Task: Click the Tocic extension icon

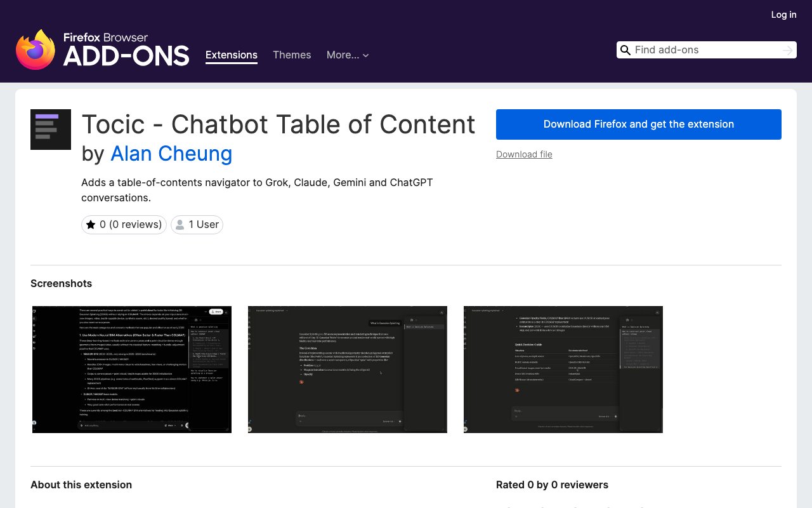Action: coord(51,130)
